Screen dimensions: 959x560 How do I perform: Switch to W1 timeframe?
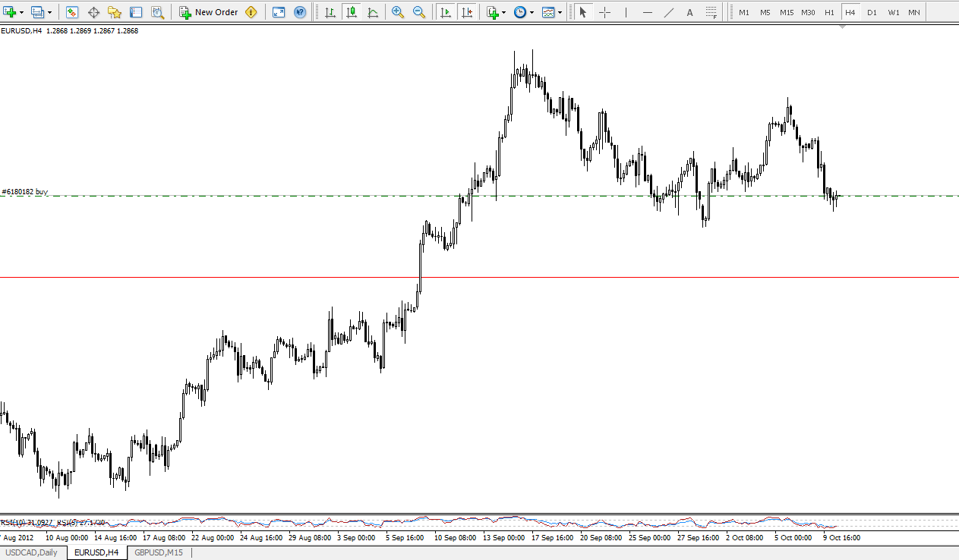coord(893,12)
